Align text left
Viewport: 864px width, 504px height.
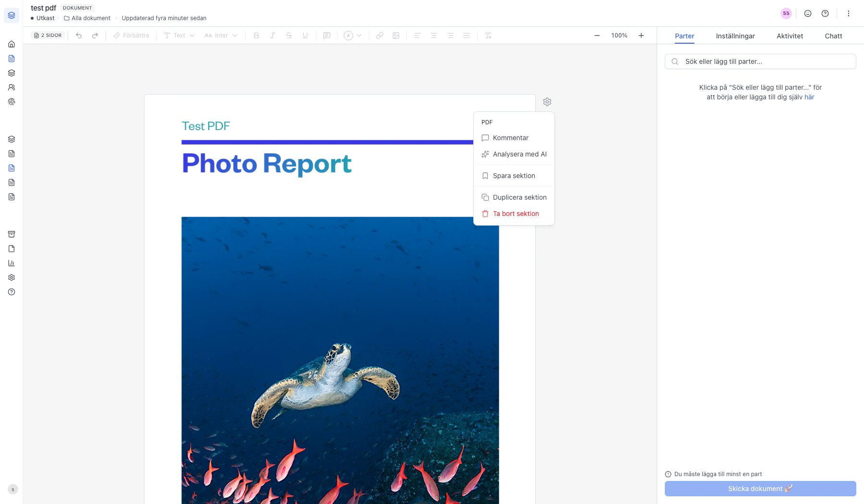point(418,36)
